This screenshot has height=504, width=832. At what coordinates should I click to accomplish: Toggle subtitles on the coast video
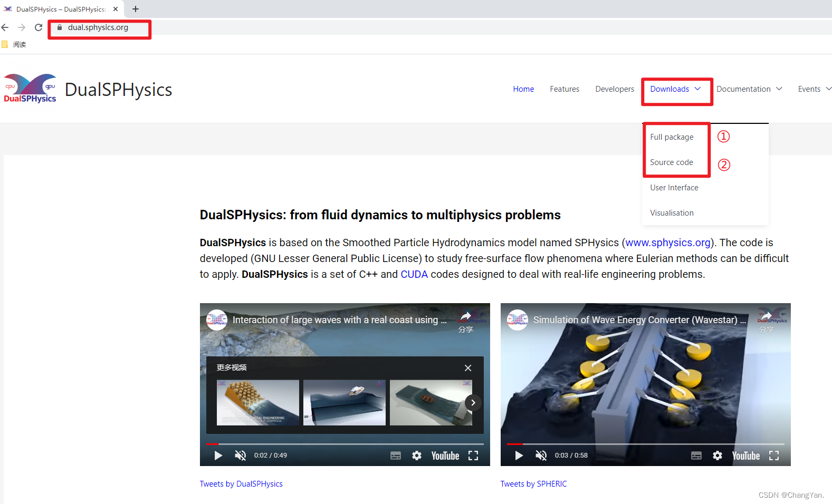396,455
